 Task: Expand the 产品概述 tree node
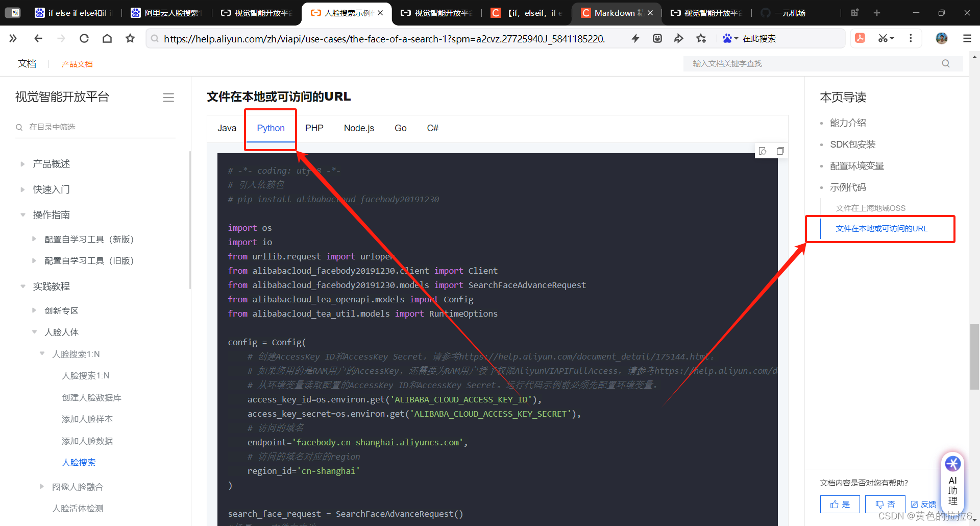click(22, 164)
